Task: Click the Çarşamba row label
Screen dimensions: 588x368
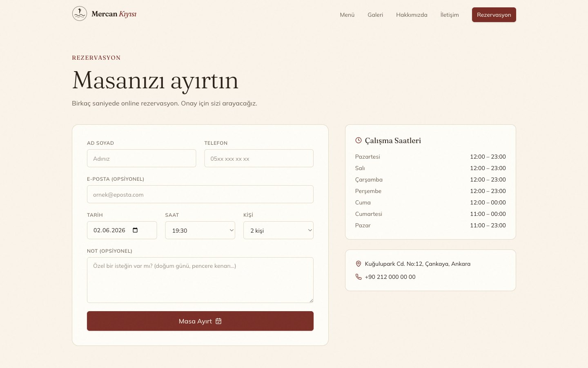Action: 369,180
